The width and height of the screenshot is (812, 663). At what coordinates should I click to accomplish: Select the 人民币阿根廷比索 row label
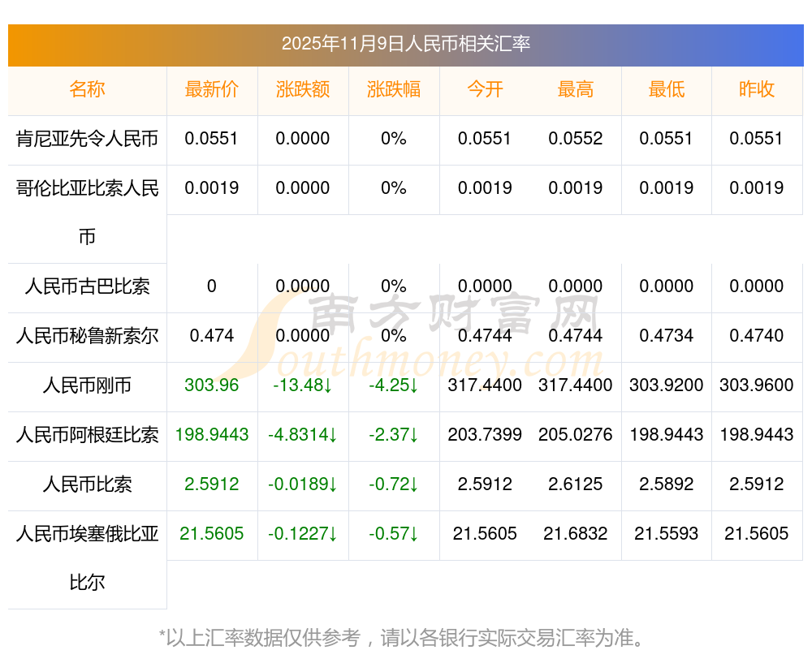87,435
